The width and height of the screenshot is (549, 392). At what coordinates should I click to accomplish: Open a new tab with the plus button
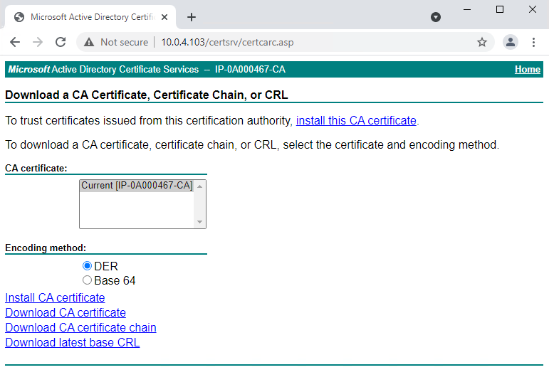(192, 17)
